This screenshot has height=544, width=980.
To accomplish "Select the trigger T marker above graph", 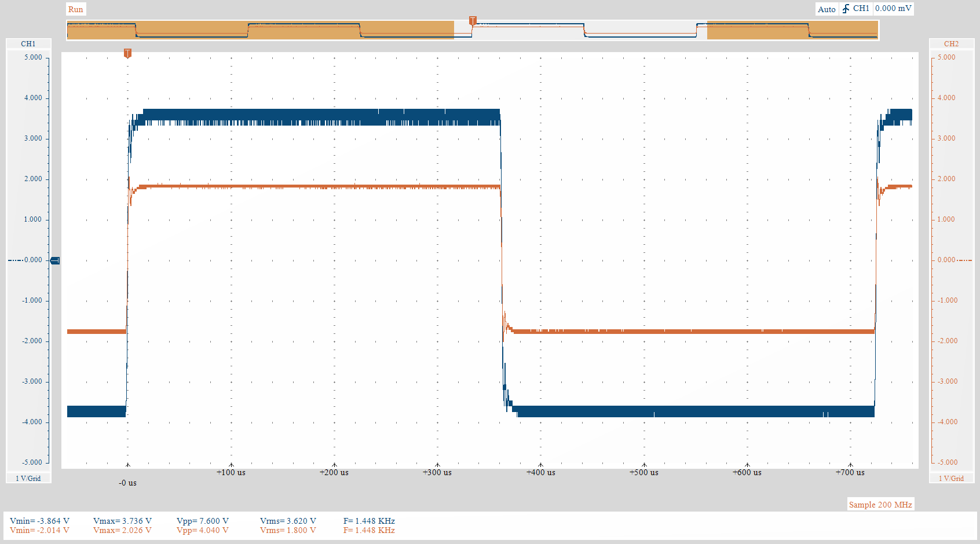I will pos(127,53).
